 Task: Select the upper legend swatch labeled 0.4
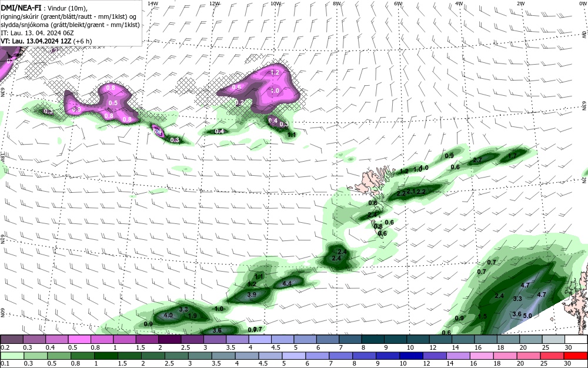(x=56, y=339)
